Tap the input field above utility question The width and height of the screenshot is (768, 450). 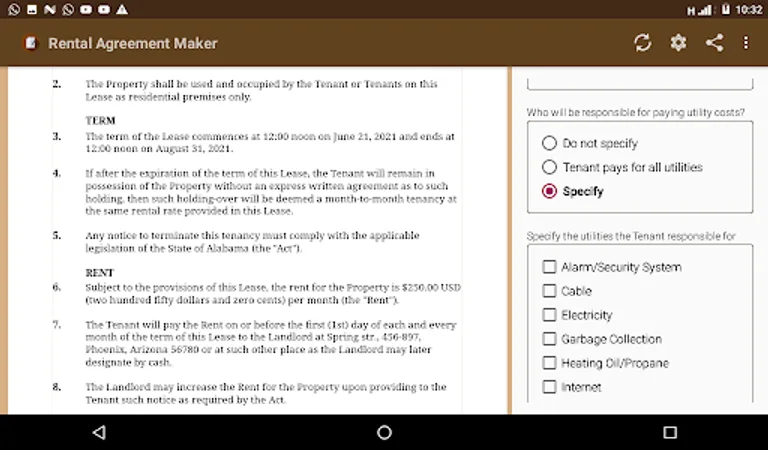[640, 83]
